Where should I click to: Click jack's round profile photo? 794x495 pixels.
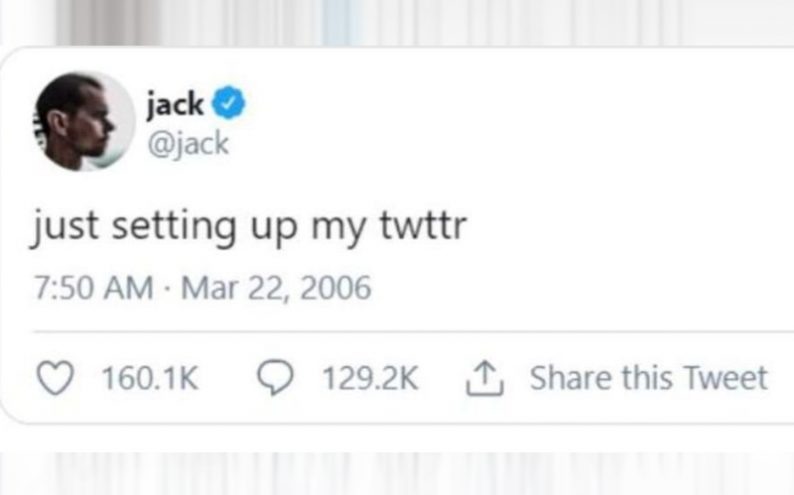(85, 120)
